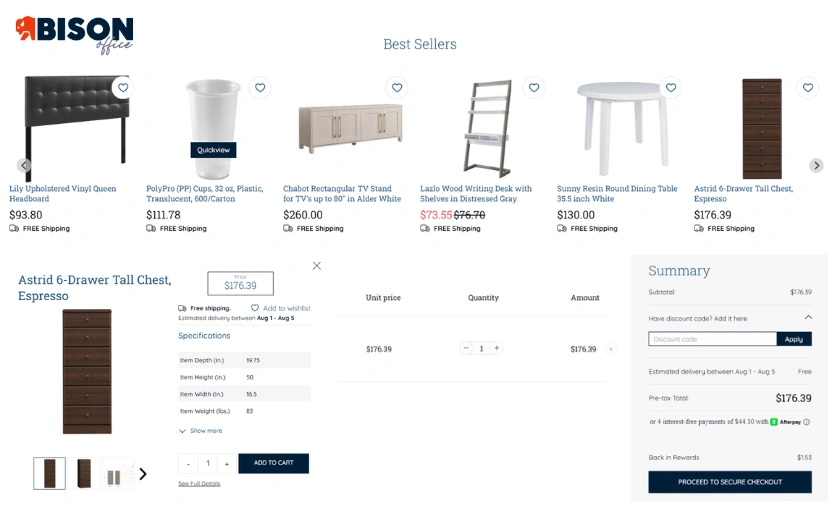Show next product thumbnails with arrow
The height and width of the screenshot is (508, 840).
click(x=143, y=474)
